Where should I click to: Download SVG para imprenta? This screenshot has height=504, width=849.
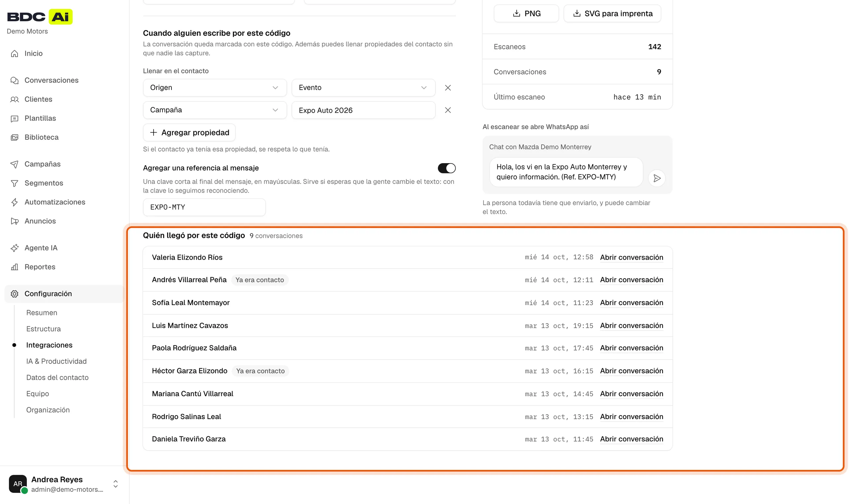point(612,14)
